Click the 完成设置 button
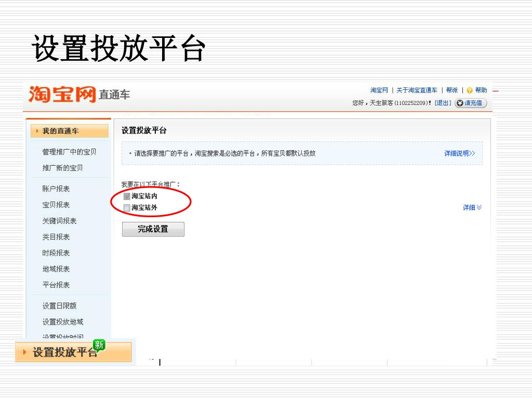This screenshot has height=399, width=532. 153,229
